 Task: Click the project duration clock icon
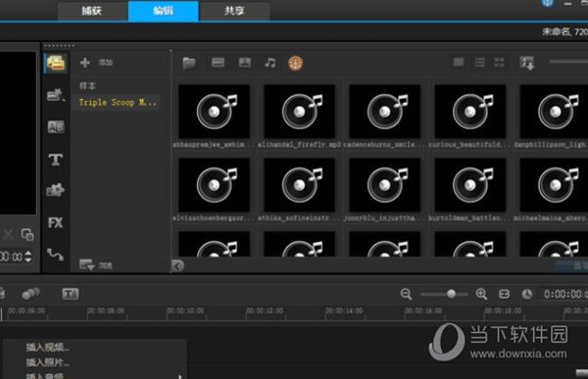coord(527,294)
